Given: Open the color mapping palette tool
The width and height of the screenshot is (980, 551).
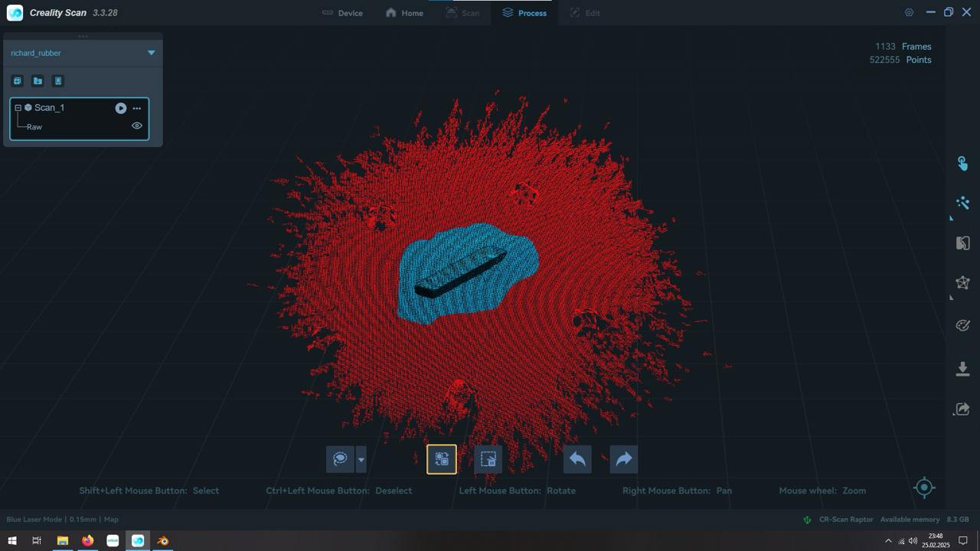Looking at the screenshot, I should 962,325.
